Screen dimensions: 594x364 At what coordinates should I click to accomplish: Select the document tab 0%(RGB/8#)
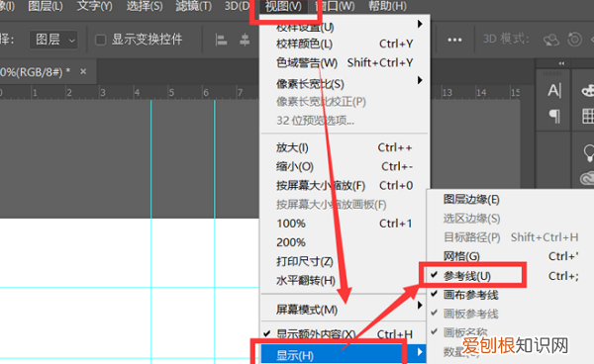(35, 72)
